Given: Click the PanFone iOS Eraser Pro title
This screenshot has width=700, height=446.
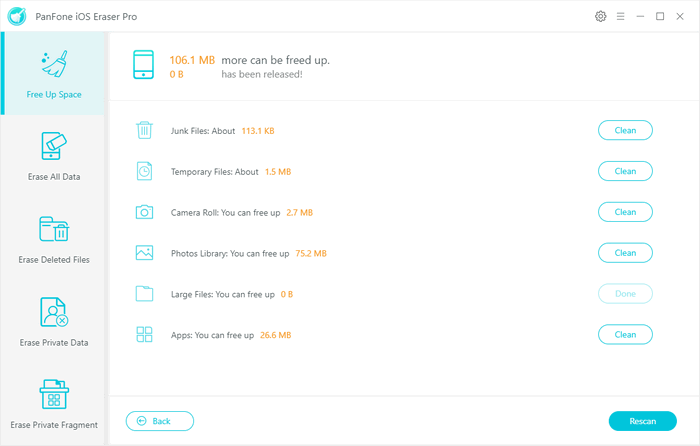Looking at the screenshot, I should [x=86, y=17].
